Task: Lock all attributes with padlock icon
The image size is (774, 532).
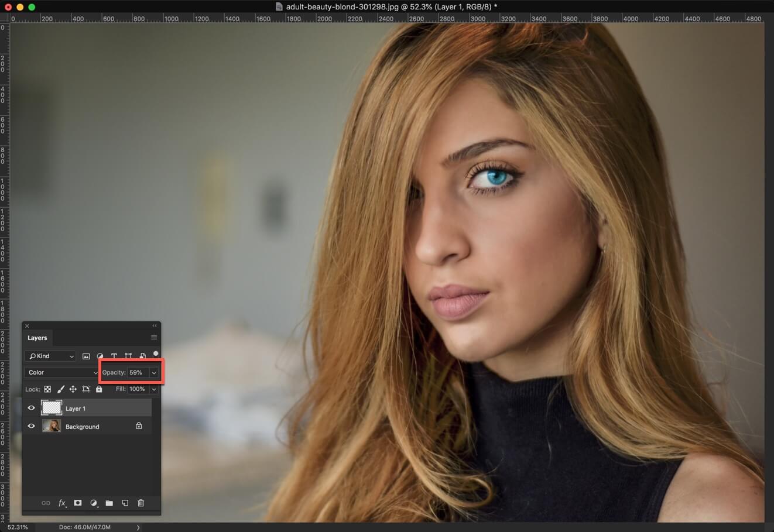Action: tap(99, 389)
